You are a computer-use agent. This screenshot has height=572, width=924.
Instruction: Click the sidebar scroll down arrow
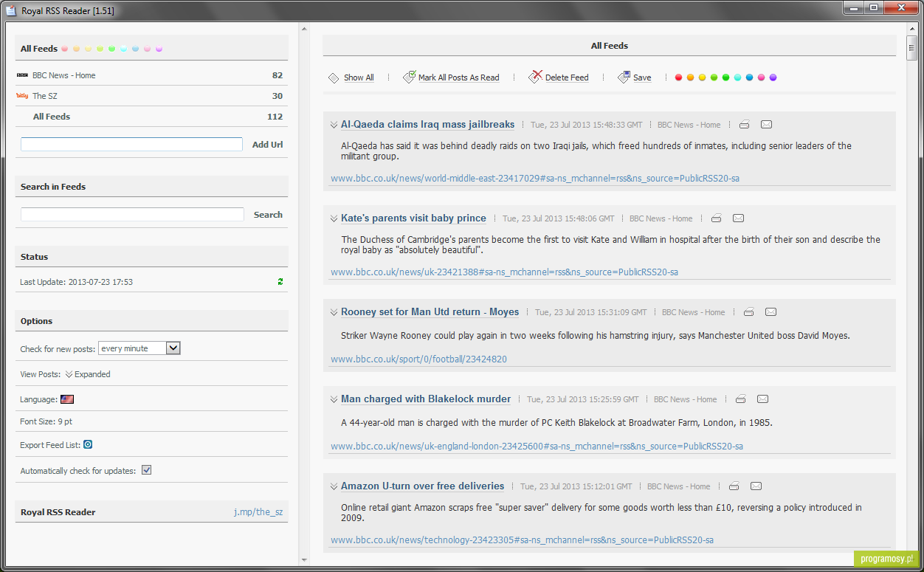pos(303,561)
